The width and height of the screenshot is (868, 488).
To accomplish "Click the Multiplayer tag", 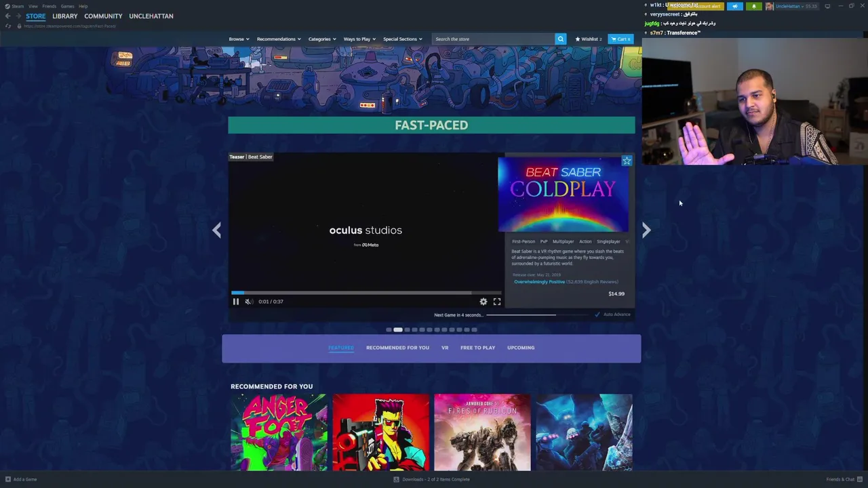I will click(563, 241).
